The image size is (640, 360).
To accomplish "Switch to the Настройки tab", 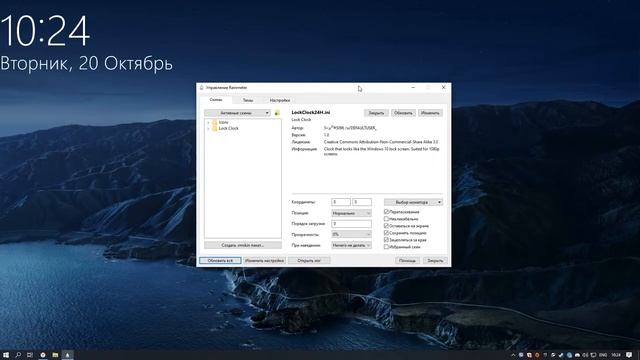I will tap(280, 100).
